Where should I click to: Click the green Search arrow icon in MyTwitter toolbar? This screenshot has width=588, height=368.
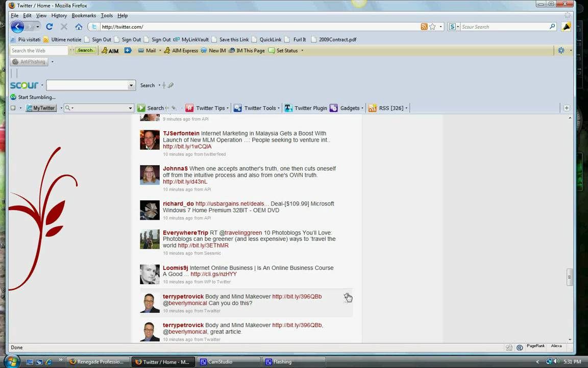tap(141, 108)
